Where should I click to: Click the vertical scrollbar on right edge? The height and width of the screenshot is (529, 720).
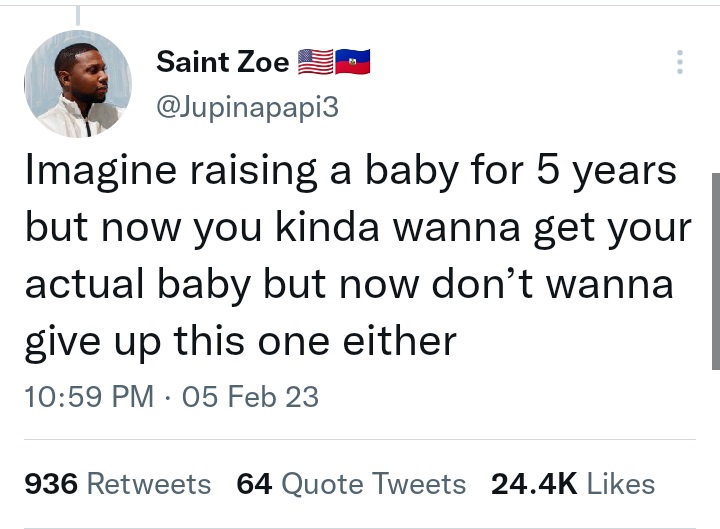pyautogui.click(x=715, y=270)
